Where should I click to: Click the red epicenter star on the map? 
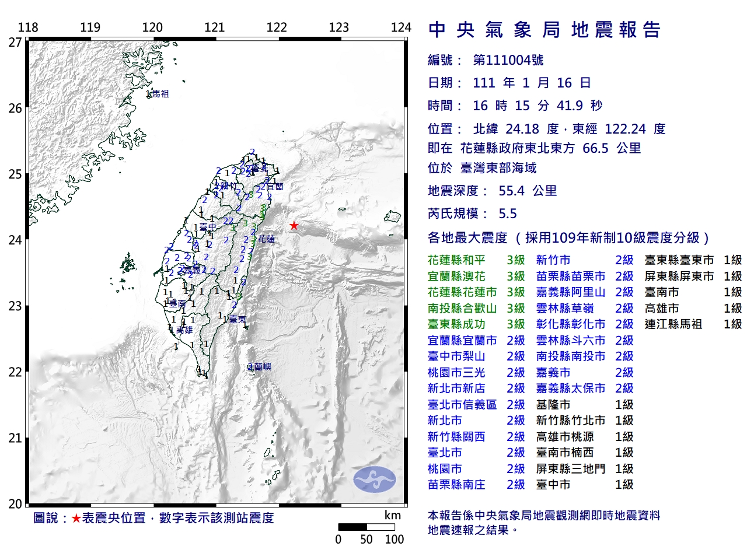[294, 226]
